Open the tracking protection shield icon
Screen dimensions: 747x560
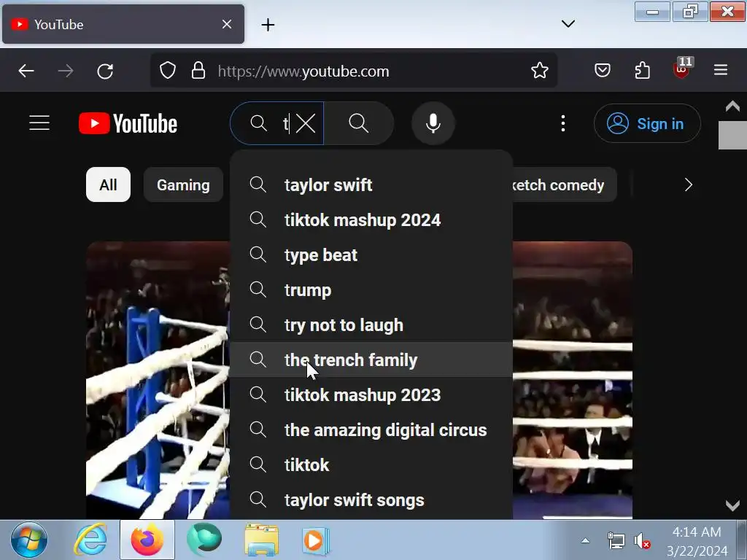168,71
